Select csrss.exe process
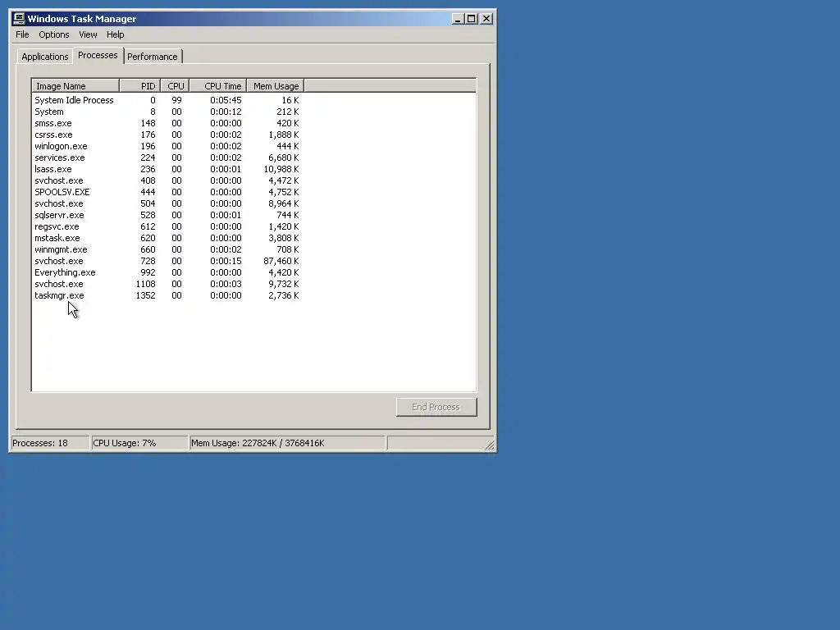 point(167,135)
